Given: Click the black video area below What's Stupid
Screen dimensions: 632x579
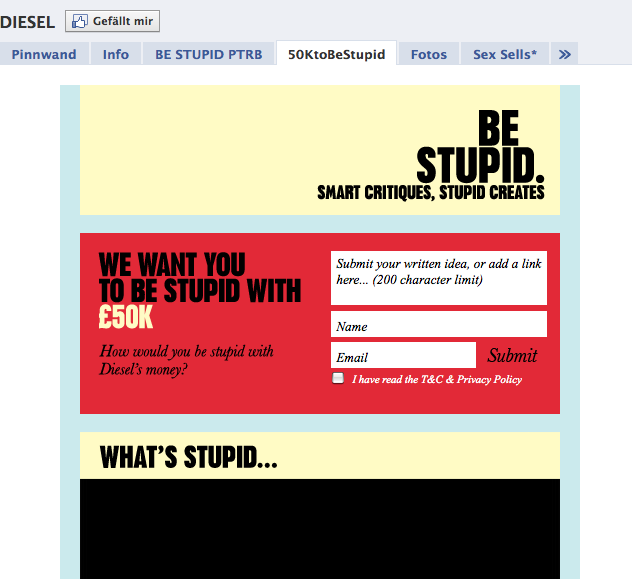Looking at the screenshot, I should [319, 528].
